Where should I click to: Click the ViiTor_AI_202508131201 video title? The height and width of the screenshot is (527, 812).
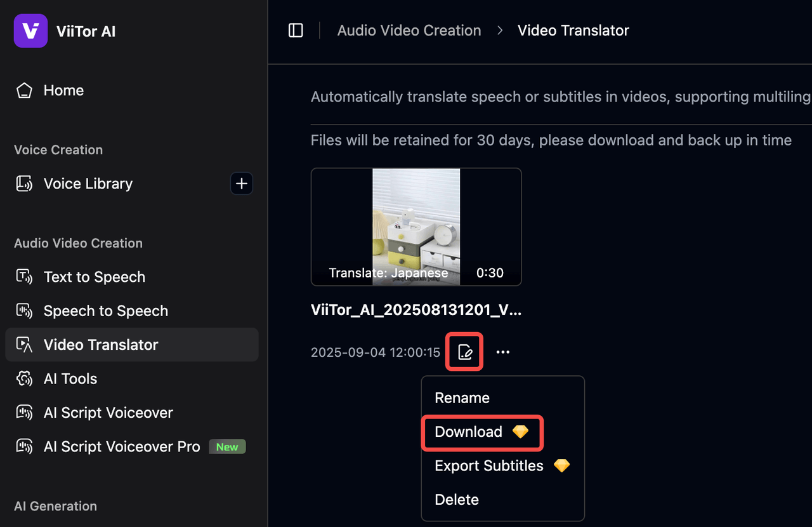click(x=416, y=310)
